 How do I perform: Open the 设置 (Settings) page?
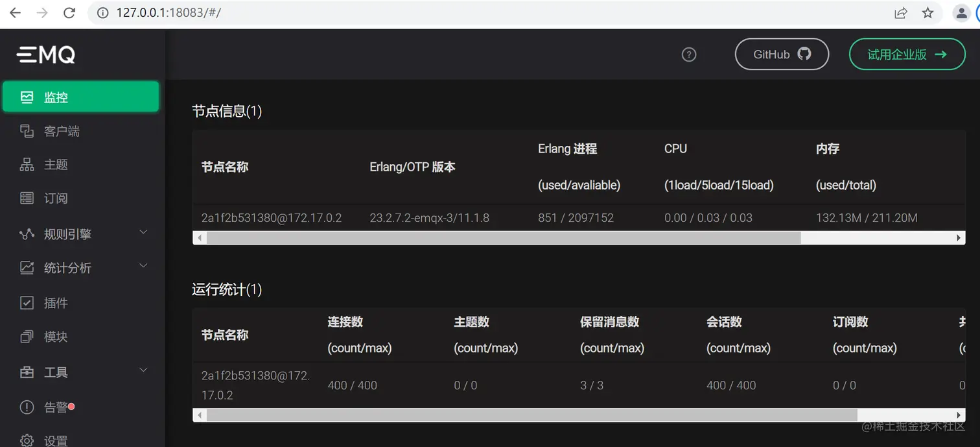click(55, 439)
